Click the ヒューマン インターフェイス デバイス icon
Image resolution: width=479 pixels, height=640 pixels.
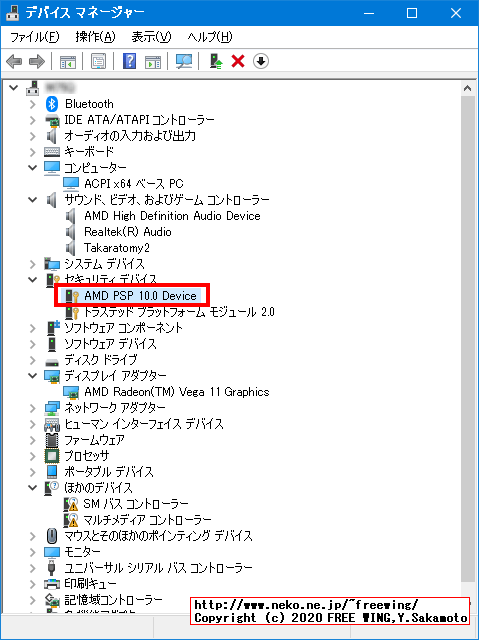(52, 424)
